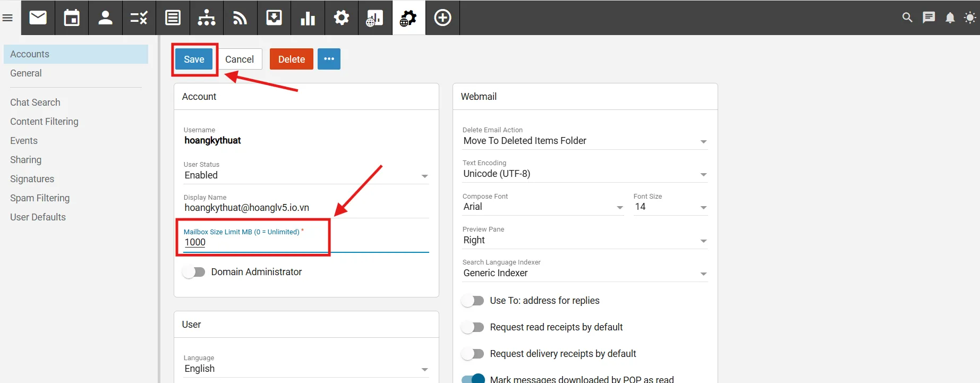Viewport: 980px width, 383px height.
Task: Open the Notes icon in toolbar
Action: click(x=173, y=18)
